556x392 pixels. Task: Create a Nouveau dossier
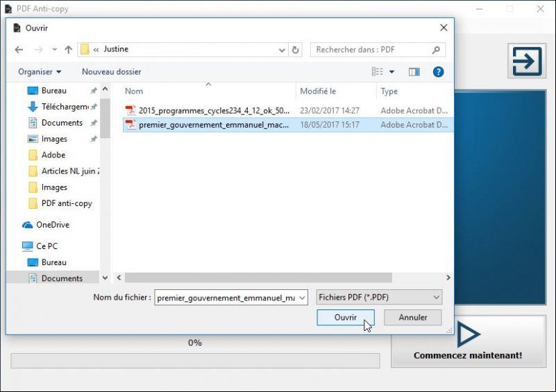click(x=111, y=72)
